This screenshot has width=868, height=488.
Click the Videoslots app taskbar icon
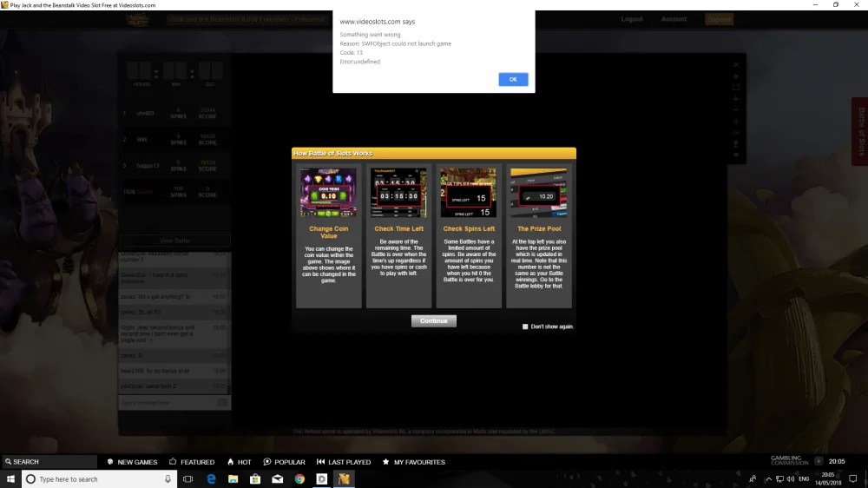click(344, 478)
